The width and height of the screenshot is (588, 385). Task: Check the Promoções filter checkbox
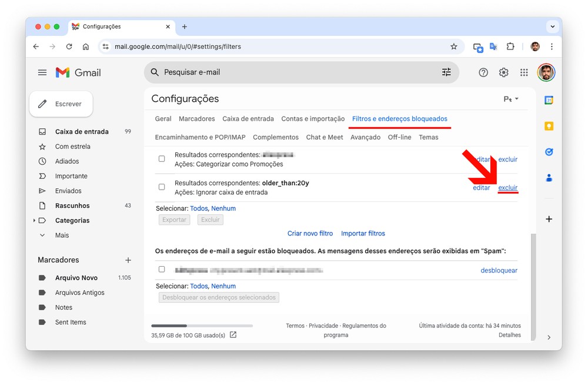[162, 159]
